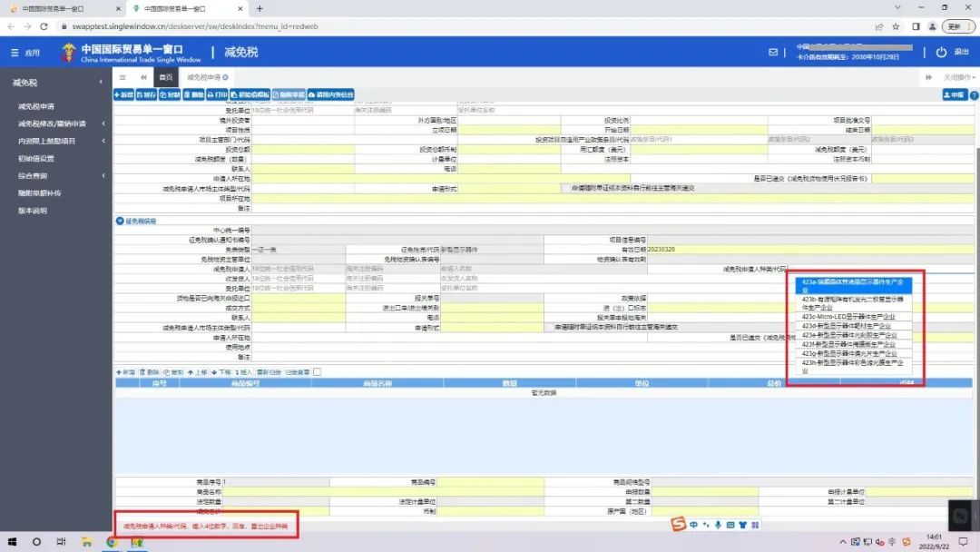
Task: Click the 暂存 (save draft) toolbar button
Action: 146,94
